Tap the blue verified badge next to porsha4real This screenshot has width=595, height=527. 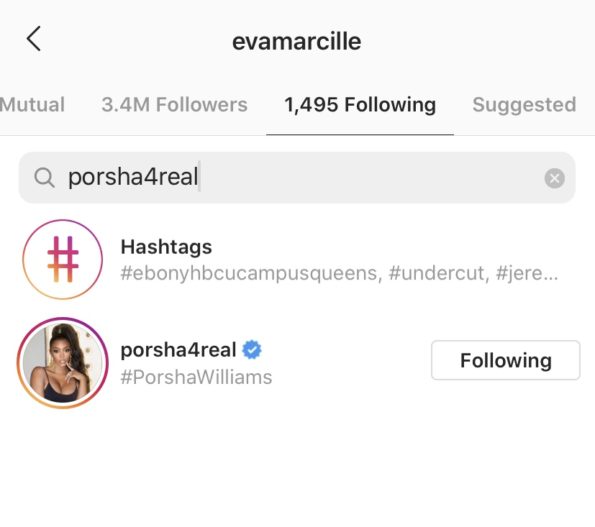(252, 349)
